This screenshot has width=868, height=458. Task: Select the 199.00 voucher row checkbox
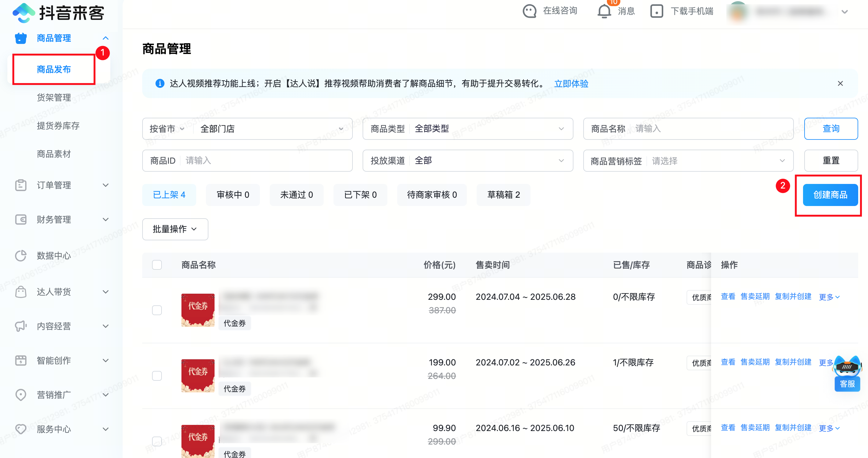point(157,376)
